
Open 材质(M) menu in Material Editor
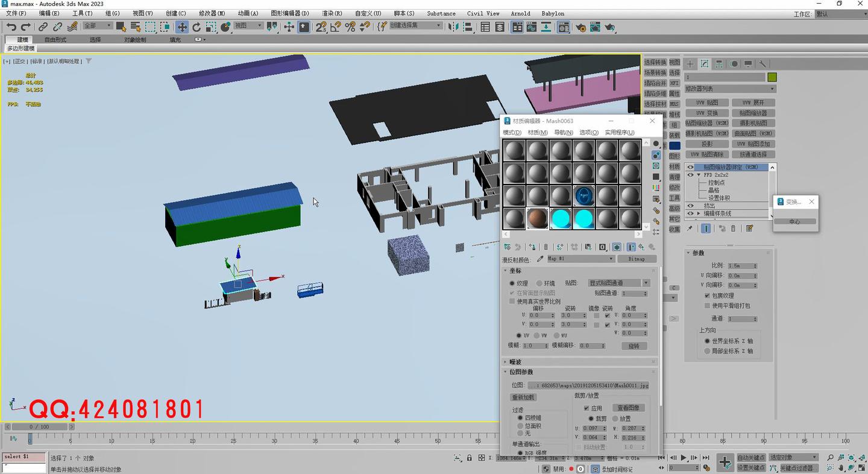point(538,133)
